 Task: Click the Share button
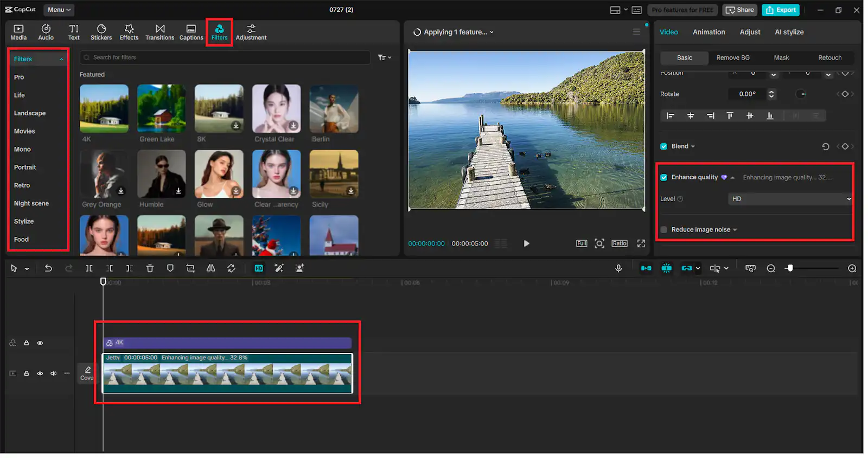740,10
